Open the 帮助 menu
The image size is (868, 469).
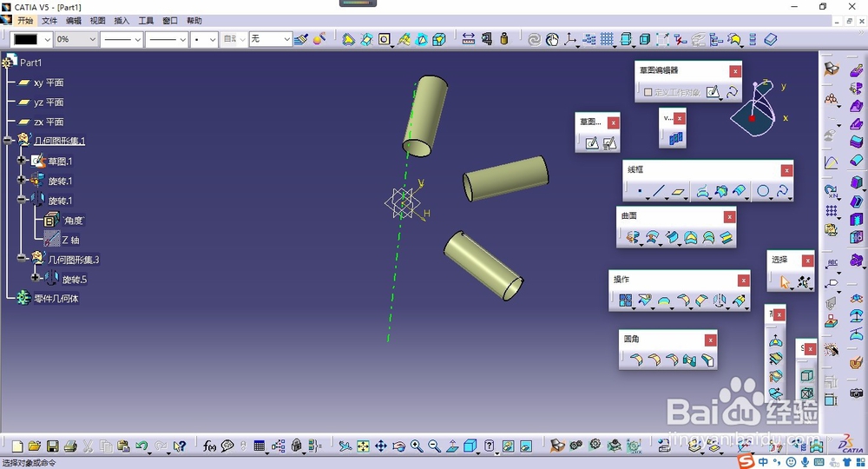(x=194, y=21)
